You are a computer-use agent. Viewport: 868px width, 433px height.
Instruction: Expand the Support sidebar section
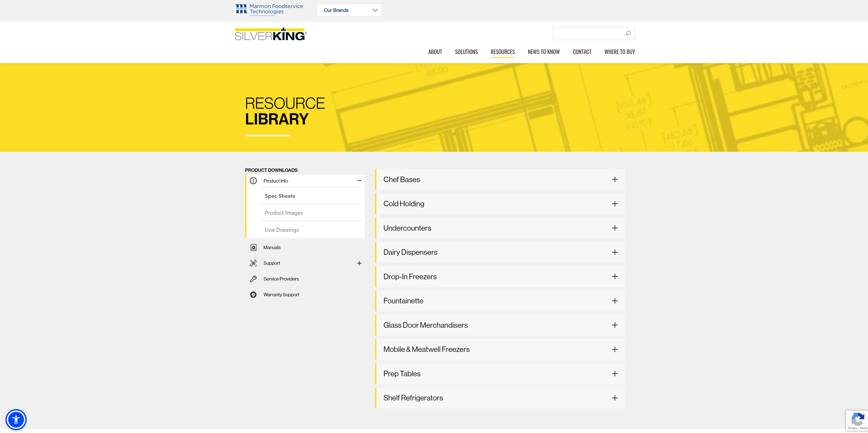point(359,263)
